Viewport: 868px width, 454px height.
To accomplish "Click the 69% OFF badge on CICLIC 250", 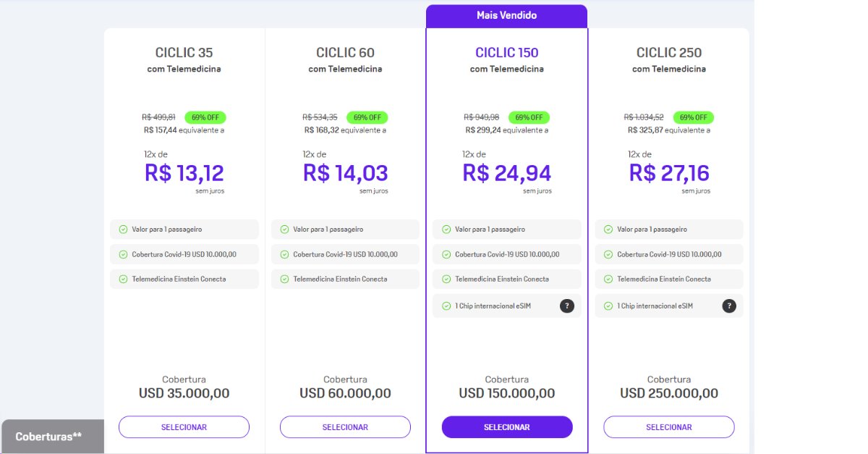I will pyautogui.click(x=694, y=117).
